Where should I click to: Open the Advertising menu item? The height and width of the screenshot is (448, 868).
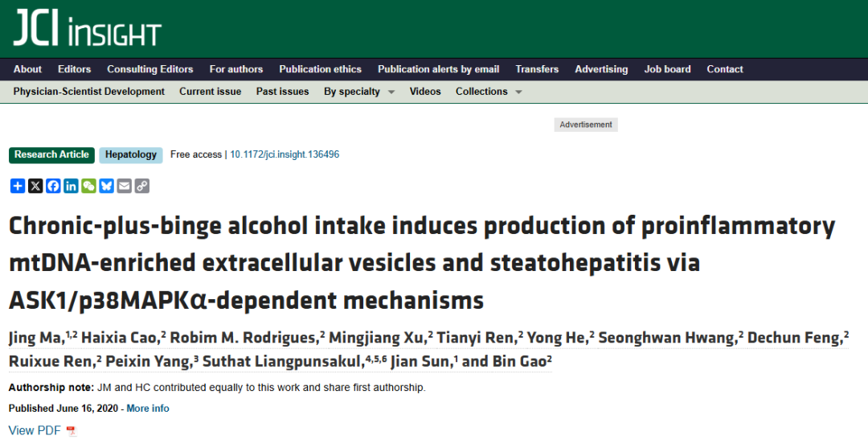pos(601,69)
